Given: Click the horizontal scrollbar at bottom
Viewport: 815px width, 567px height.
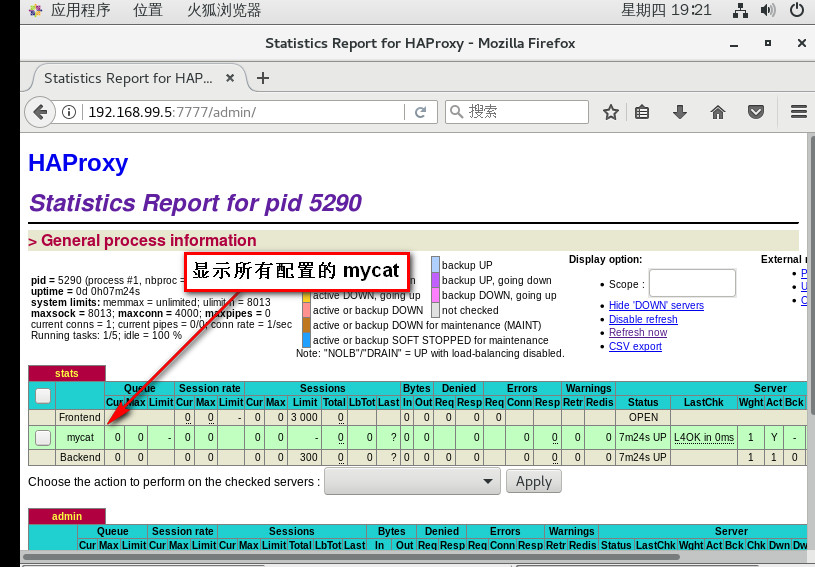Looking at the screenshot, I should point(351,557).
